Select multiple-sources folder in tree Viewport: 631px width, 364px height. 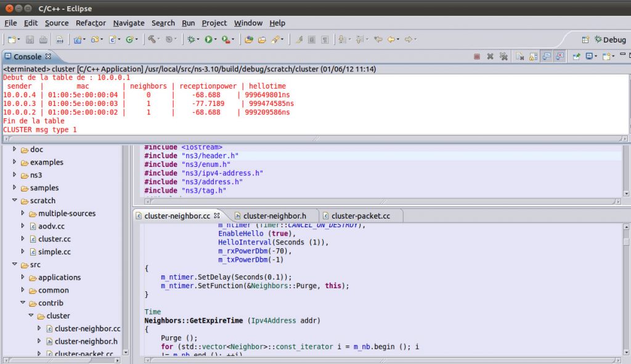[x=67, y=213]
